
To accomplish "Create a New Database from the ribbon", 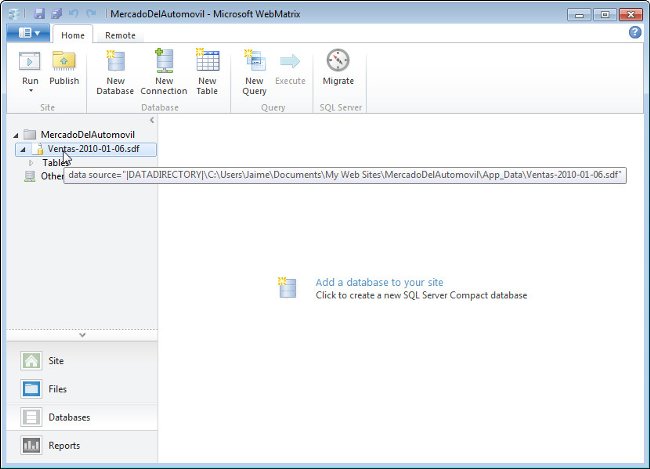I will tap(115, 72).
